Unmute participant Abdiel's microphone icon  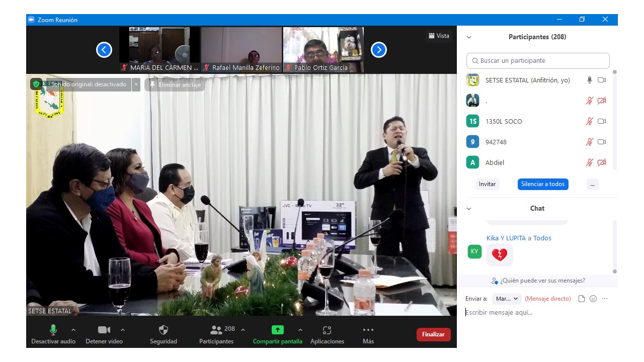[x=589, y=162]
